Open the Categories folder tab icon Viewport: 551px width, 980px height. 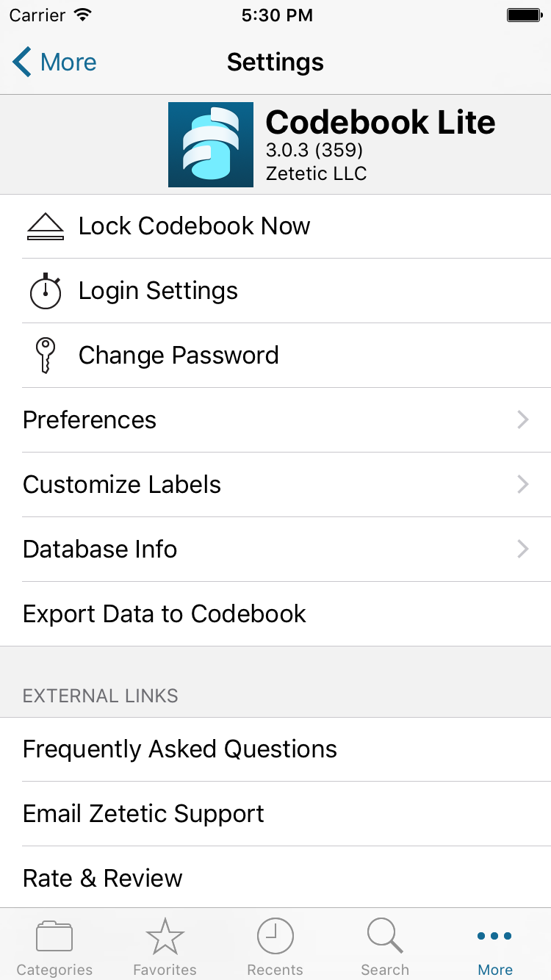[x=54, y=937]
